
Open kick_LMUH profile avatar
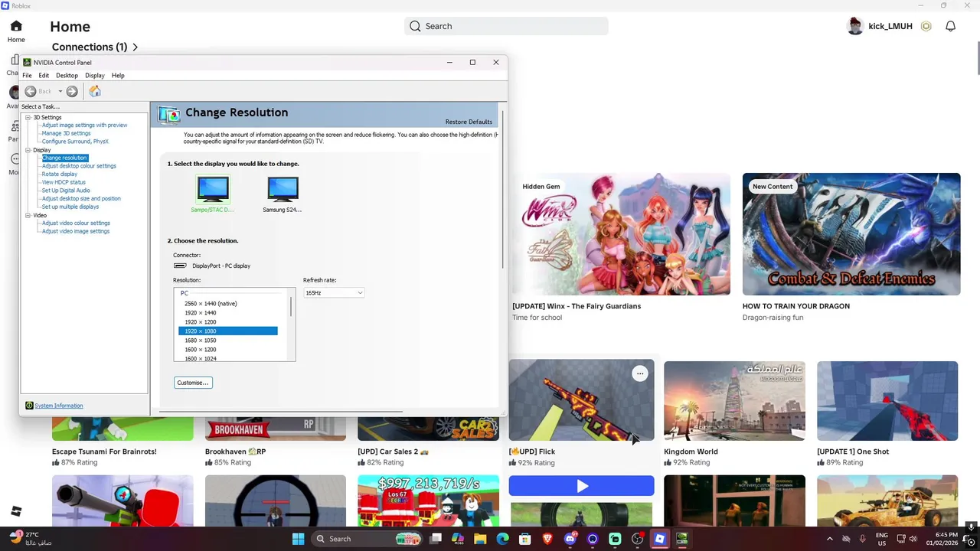coord(855,26)
